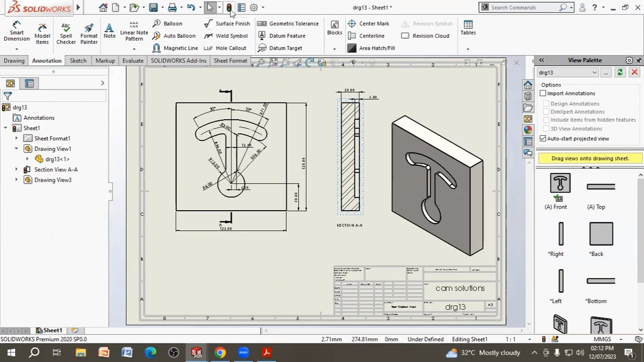Screen dimensions: 644x362
Task: Add a Centerline to the view
Action: pos(366,36)
